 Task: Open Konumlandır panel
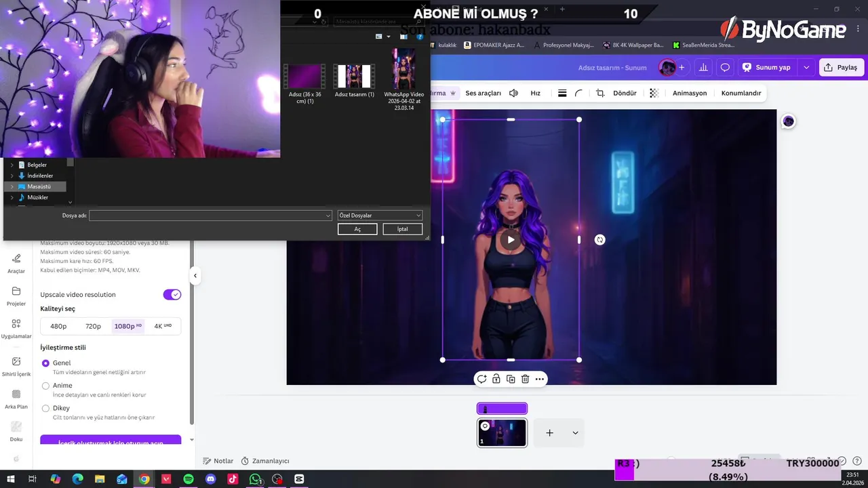pyautogui.click(x=741, y=93)
